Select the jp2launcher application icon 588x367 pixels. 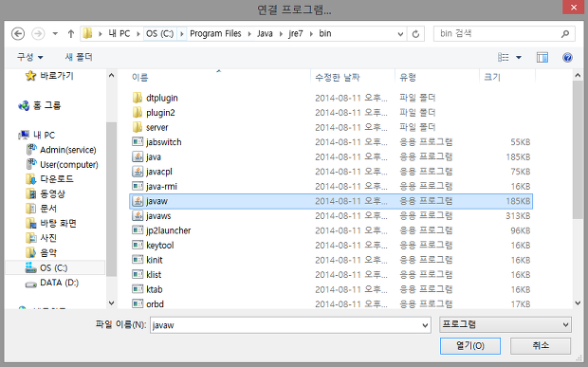point(138,230)
